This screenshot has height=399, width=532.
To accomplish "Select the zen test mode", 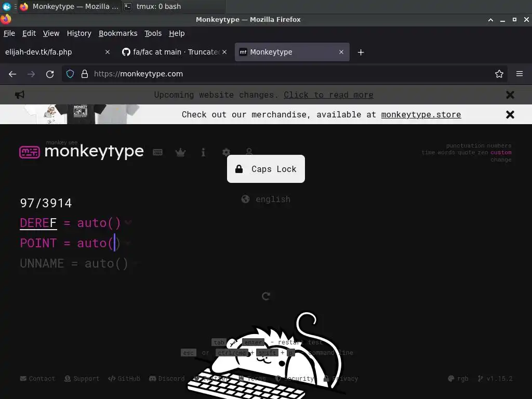I will point(483,153).
